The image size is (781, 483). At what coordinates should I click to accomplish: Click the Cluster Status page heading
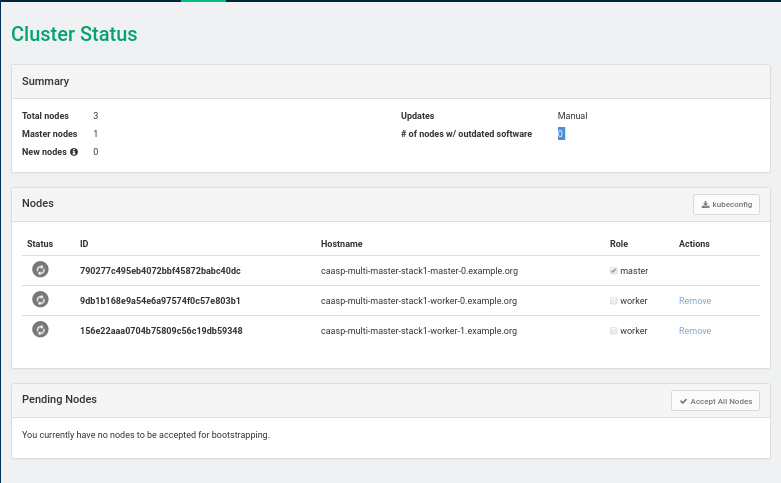(x=74, y=34)
